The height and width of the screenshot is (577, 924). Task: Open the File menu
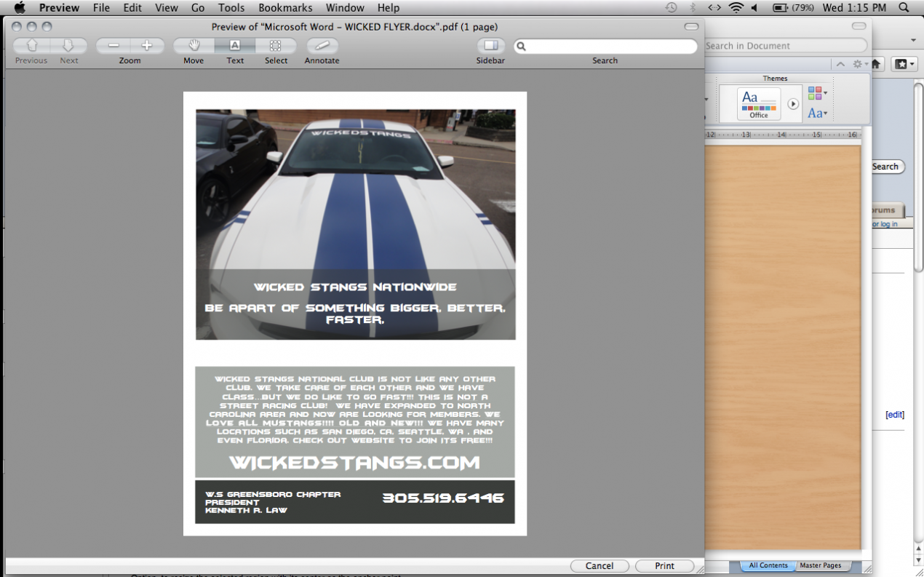(x=101, y=8)
